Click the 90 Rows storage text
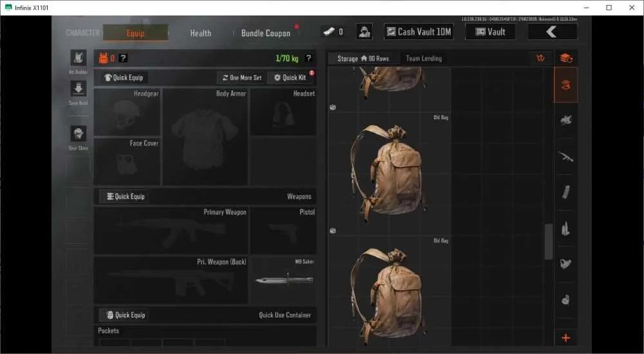 (378, 59)
